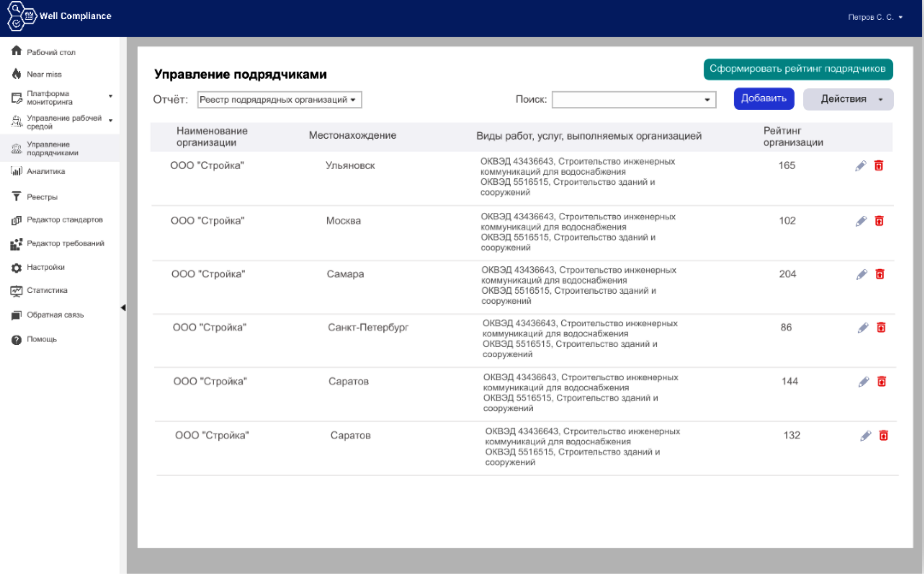This screenshot has height=574, width=924.
Task: Edit the Ульяновск row with pencil icon
Action: tap(861, 166)
